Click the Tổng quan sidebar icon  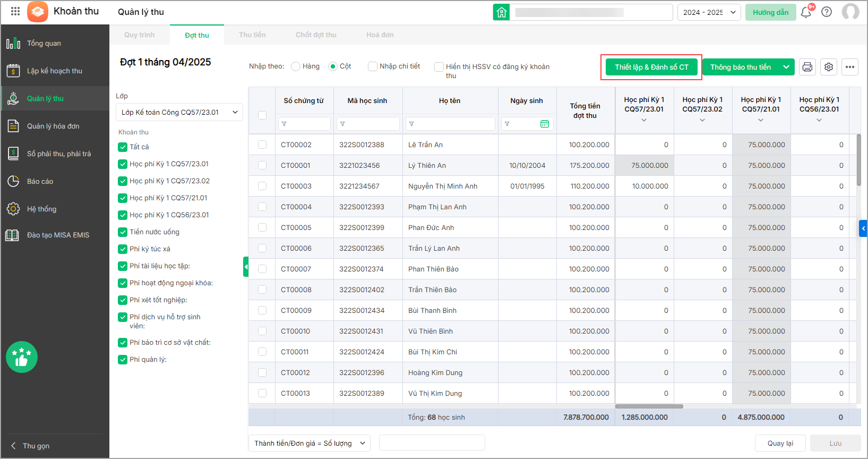13,43
